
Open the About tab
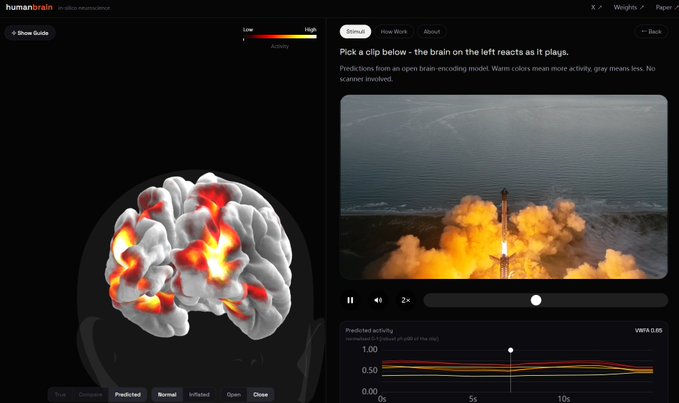pos(431,32)
